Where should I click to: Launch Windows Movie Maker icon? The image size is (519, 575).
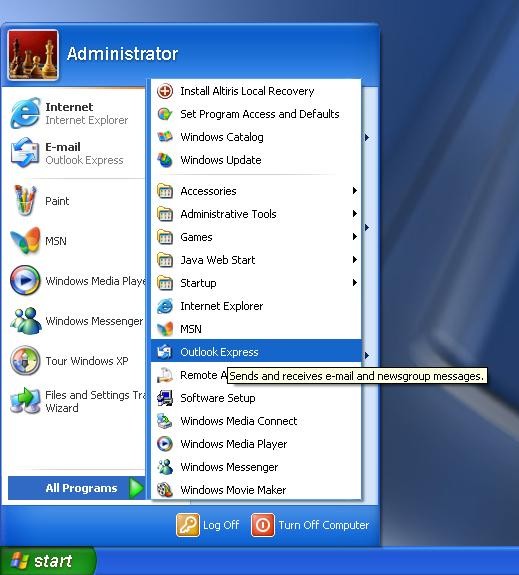pos(165,490)
